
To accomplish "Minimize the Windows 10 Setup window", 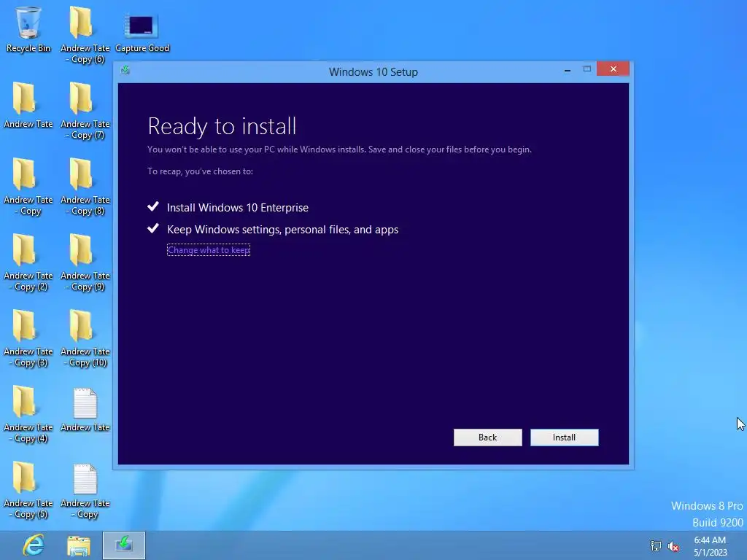I will point(568,70).
